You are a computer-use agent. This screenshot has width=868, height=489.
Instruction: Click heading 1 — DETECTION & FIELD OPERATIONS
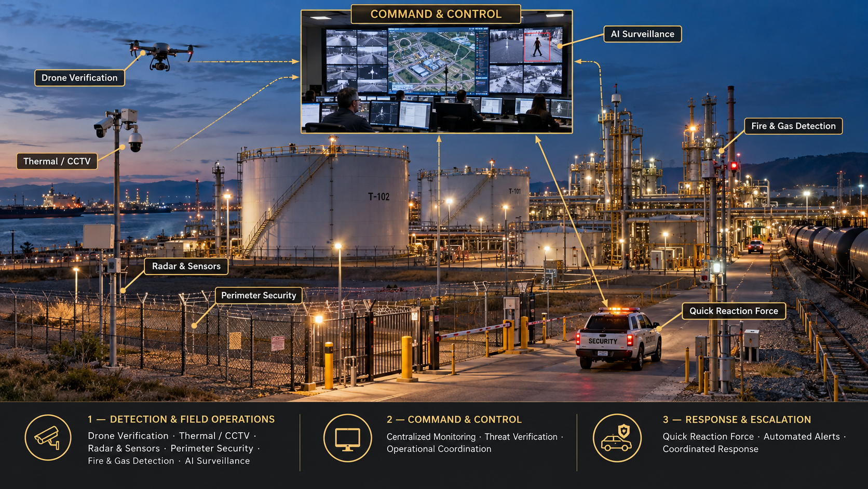tap(181, 419)
